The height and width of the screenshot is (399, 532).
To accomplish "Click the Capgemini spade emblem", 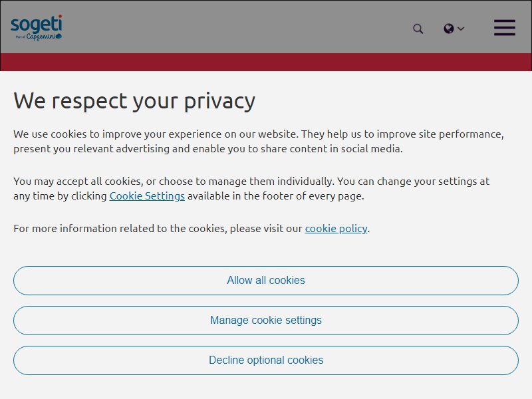I will point(59,36).
